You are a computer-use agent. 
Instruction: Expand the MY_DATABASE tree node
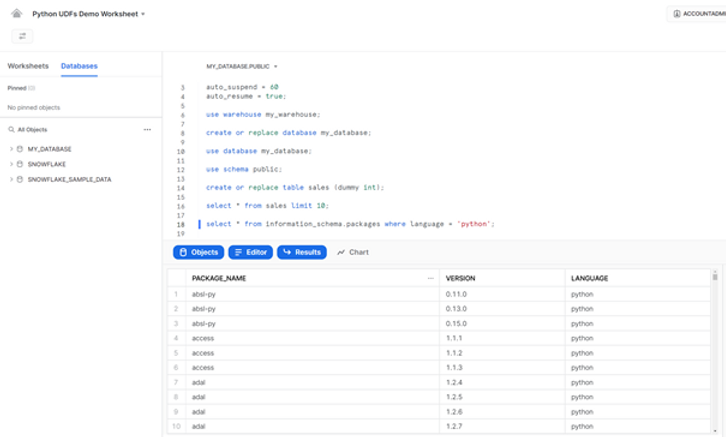(x=11, y=149)
